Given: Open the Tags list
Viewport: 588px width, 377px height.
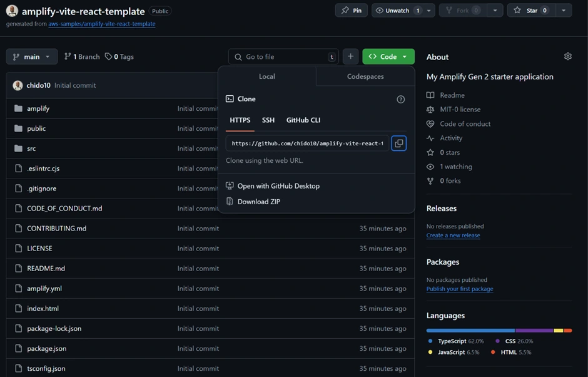Looking at the screenshot, I should pos(119,56).
